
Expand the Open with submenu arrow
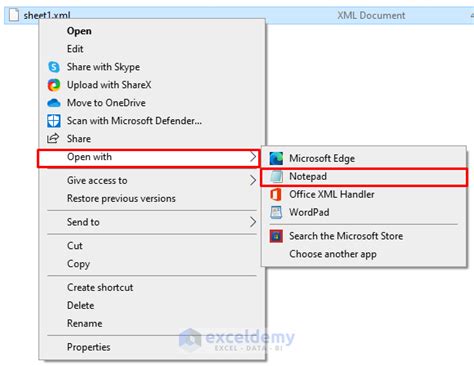[253, 157]
